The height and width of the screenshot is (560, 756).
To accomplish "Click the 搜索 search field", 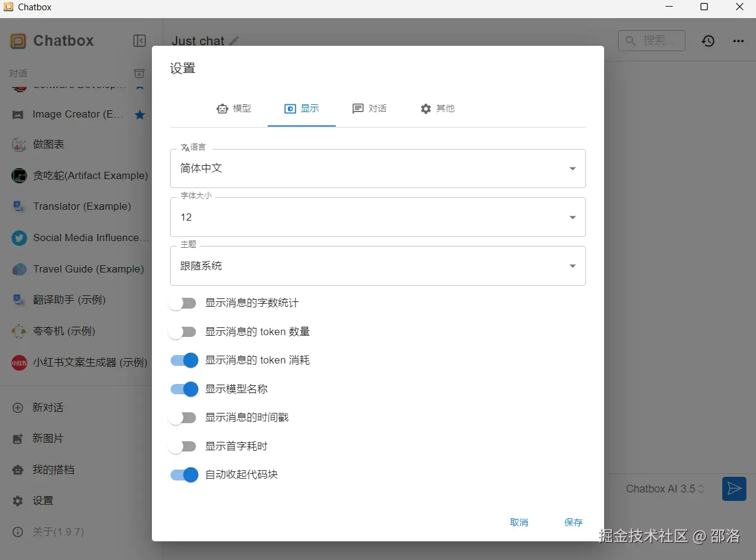I will [x=652, y=41].
